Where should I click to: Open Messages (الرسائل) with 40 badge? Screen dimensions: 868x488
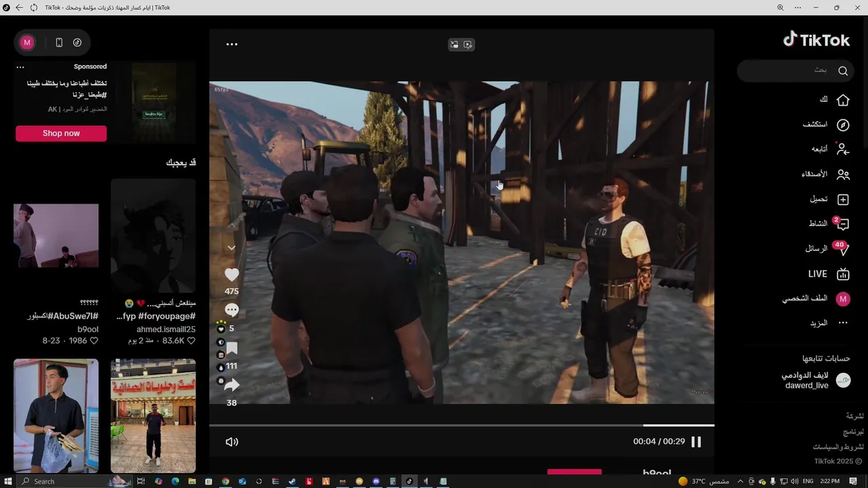(x=827, y=249)
